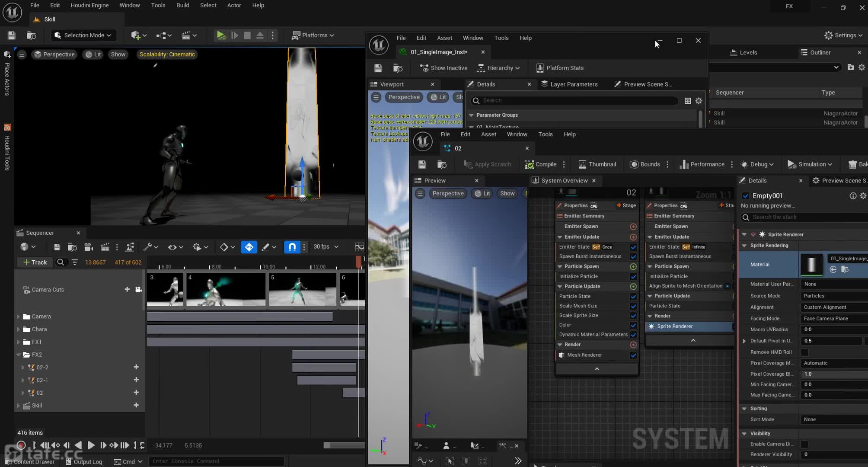Toggle Scale Sprite Size module checkbox
868x467 pixels.
point(633,316)
